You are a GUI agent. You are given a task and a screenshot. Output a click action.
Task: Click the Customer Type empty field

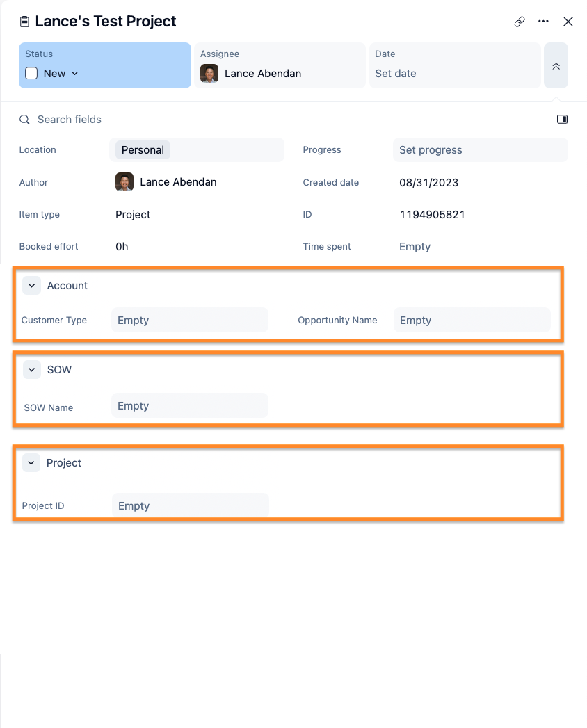[x=189, y=321]
